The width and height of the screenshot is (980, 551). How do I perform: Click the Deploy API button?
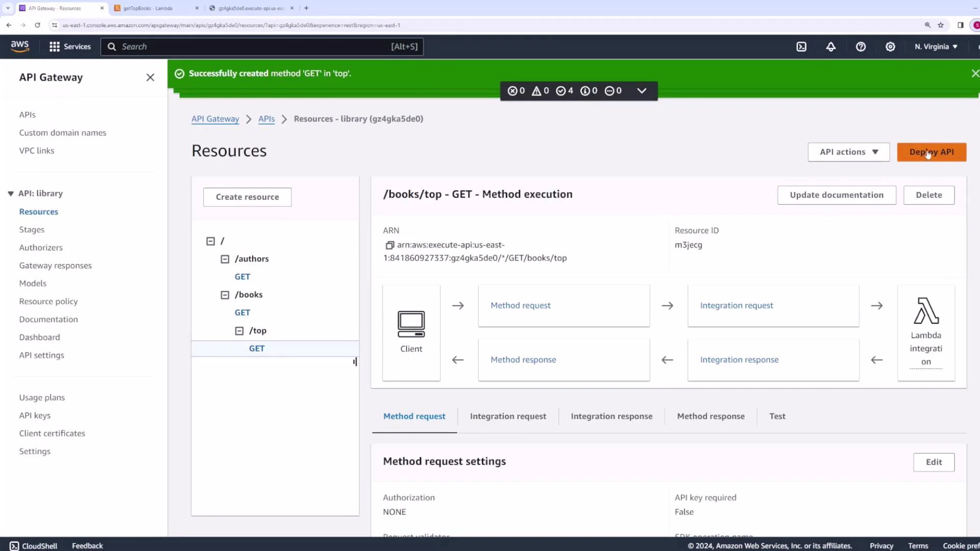[932, 152]
